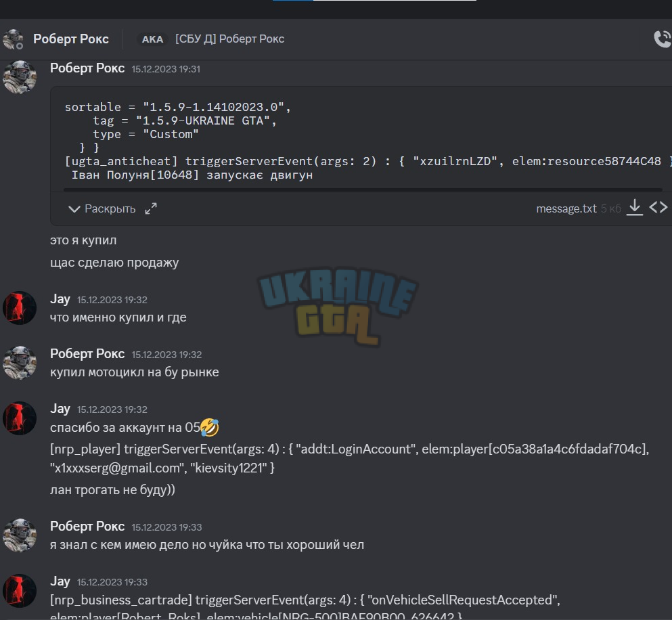This screenshot has height=620, width=672.
Task: Click code line 'tag = "1.5.9-UKRAINE GTA"'
Action: coord(185,120)
